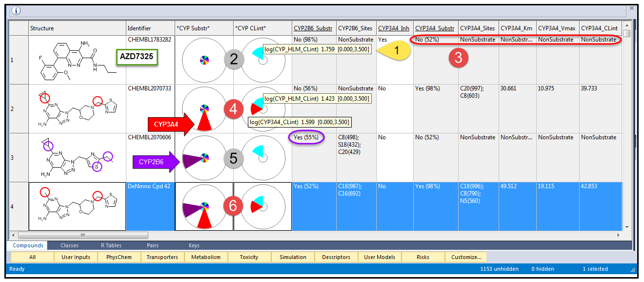
Task: Show the Risks property group
Action: coord(423,257)
